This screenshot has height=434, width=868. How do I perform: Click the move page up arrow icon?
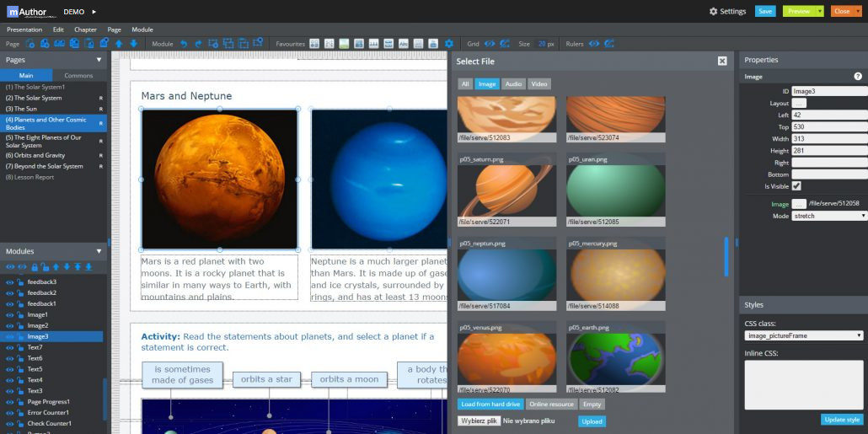pyautogui.click(x=119, y=44)
